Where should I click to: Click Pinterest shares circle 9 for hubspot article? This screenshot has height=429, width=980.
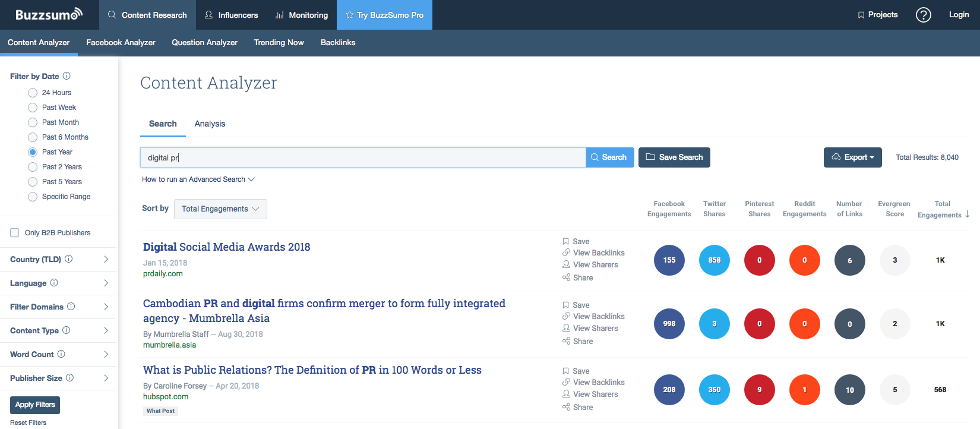tap(760, 390)
